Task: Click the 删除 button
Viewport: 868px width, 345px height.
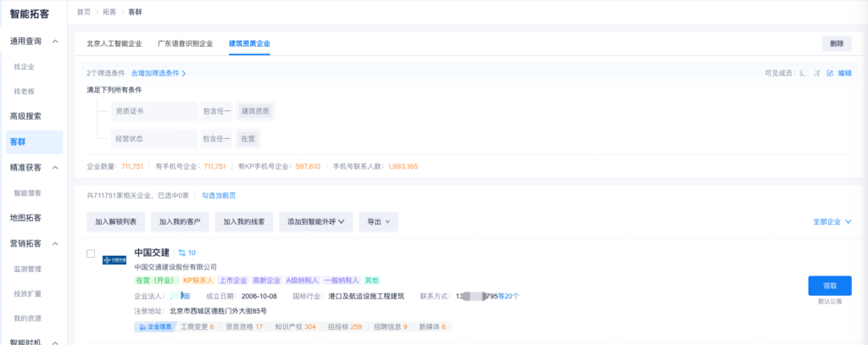Action: 836,43
